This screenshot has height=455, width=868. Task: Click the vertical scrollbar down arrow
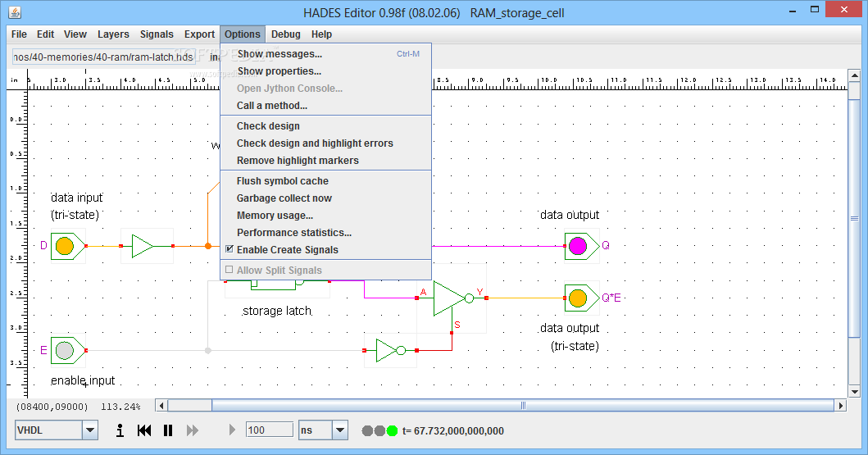point(854,391)
